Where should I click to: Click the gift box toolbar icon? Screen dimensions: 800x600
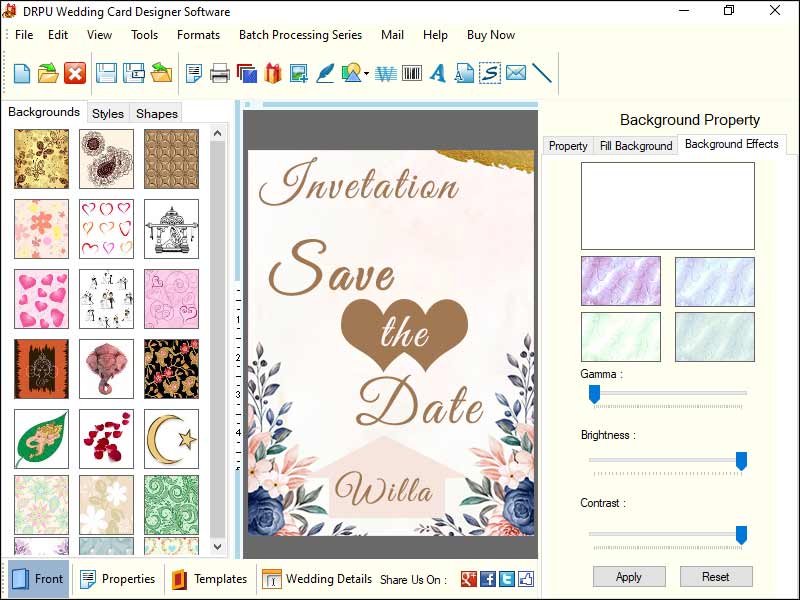click(273, 73)
